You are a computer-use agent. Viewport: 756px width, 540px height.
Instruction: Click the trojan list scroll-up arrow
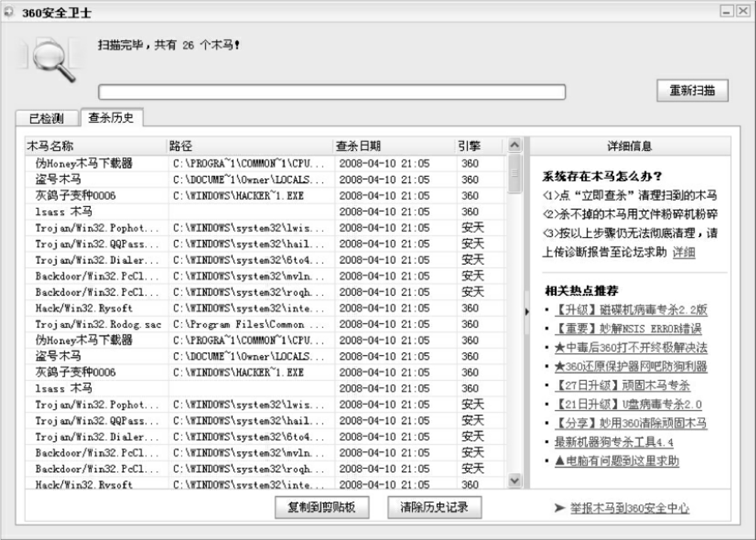(514, 145)
